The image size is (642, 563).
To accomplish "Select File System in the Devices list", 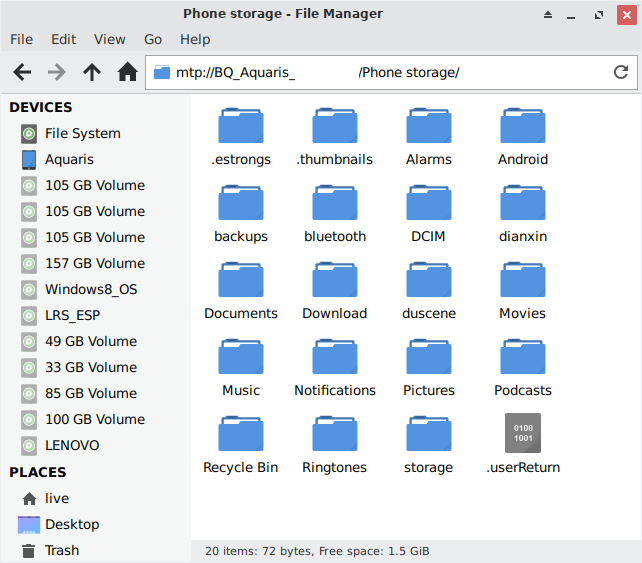I will (82, 133).
